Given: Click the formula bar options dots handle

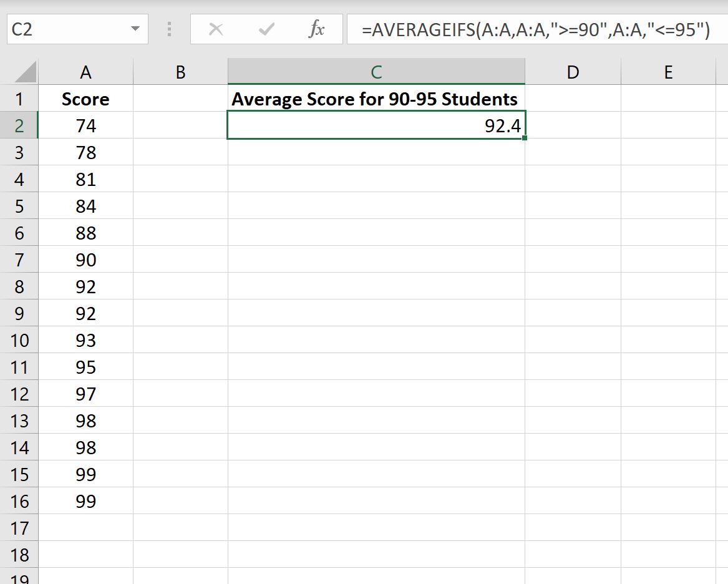Looking at the screenshot, I should [170, 29].
